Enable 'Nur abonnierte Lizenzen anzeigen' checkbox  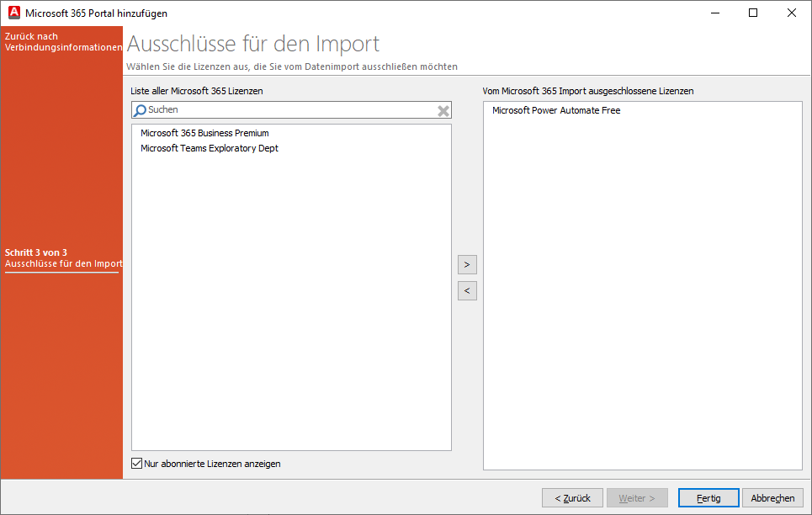point(136,463)
